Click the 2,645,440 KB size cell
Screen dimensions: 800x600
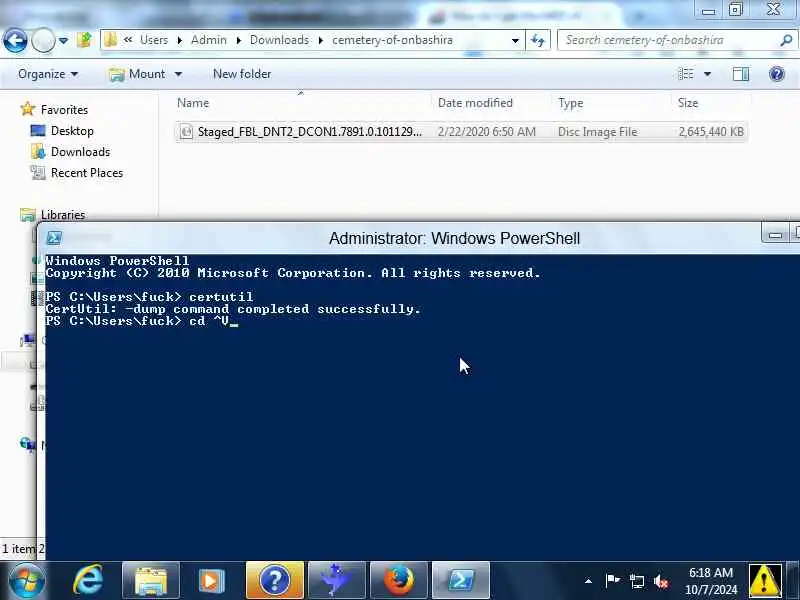click(711, 132)
